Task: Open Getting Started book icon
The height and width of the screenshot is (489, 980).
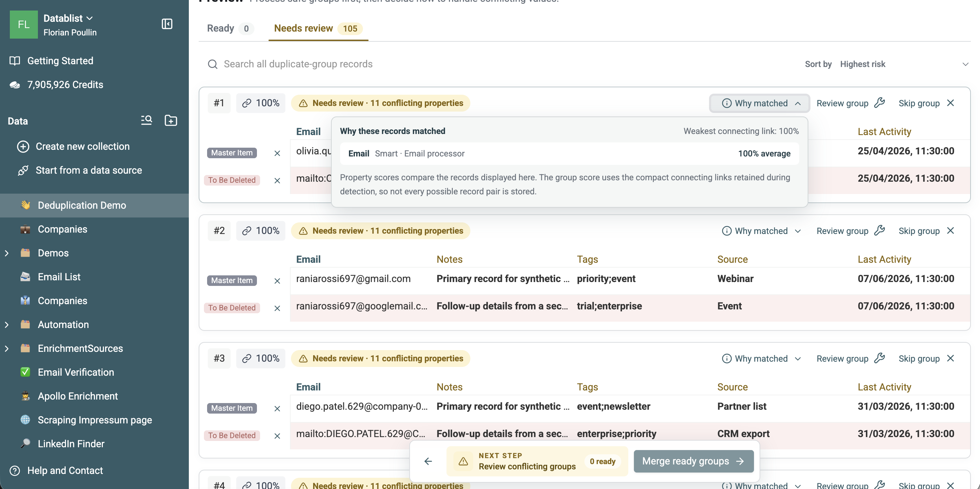Action: (x=14, y=61)
